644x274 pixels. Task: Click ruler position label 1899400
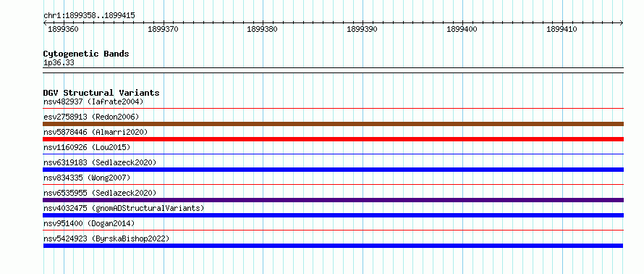(x=462, y=29)
